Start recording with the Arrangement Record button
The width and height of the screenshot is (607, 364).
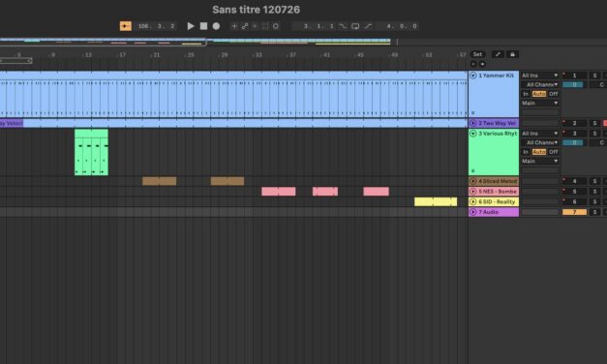coord(217,26)
